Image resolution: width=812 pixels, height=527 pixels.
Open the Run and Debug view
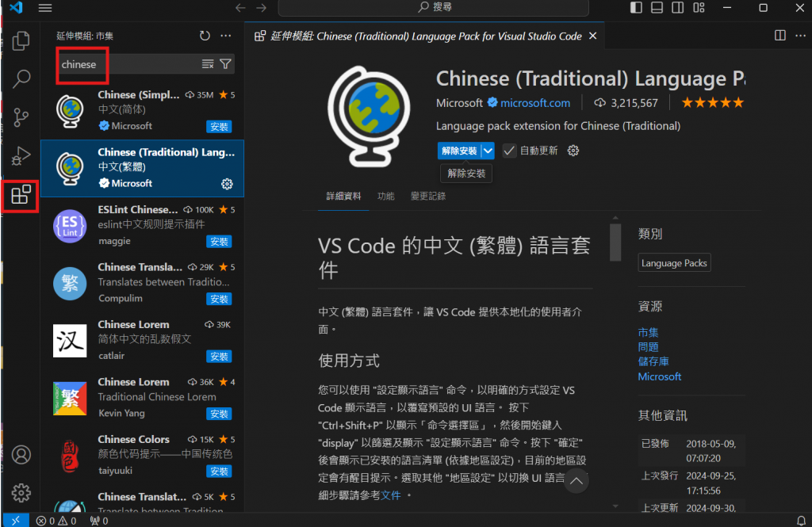point(21,156)
